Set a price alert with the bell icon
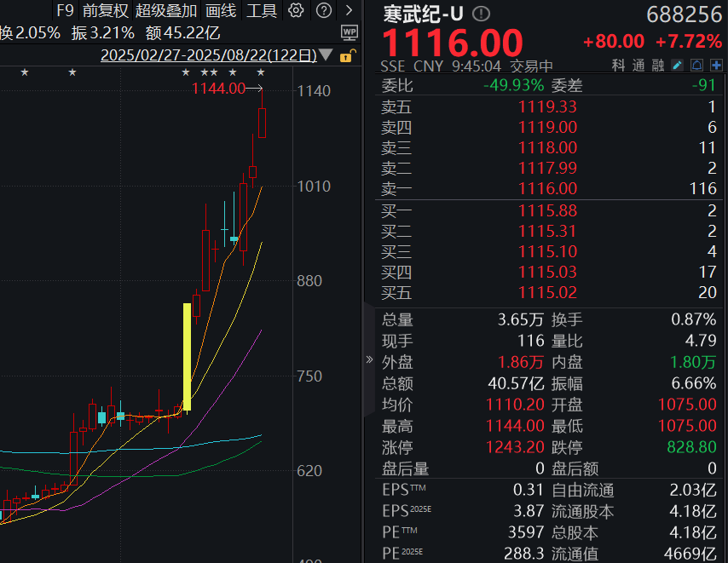Image resolution: width=728 pixels, height=563 pixels. 696,66
